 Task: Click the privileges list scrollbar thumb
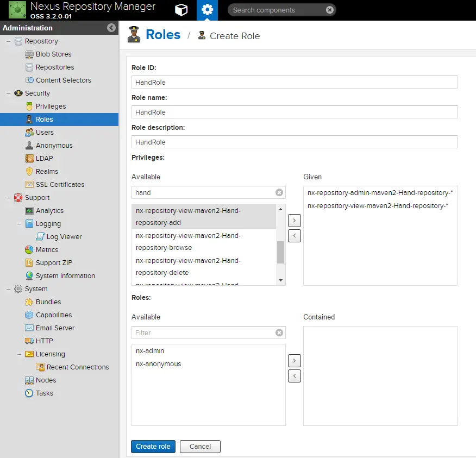280,253
